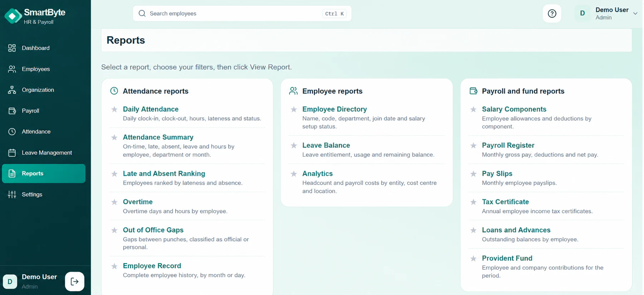Star the Salary Components report
The height and width of the screenshot is (295, 644).
point(473,109)
